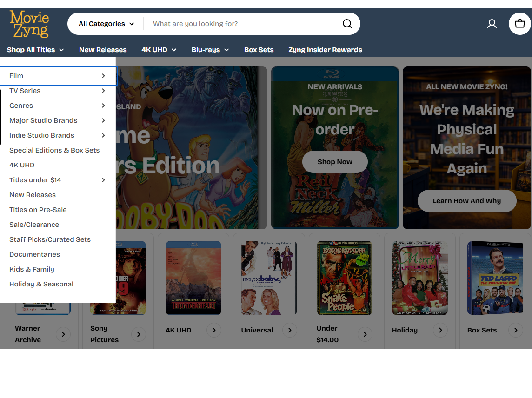Open Zyng Insider Rewards page
This screenshot has height=398, width=532.
tap(325, 50)
